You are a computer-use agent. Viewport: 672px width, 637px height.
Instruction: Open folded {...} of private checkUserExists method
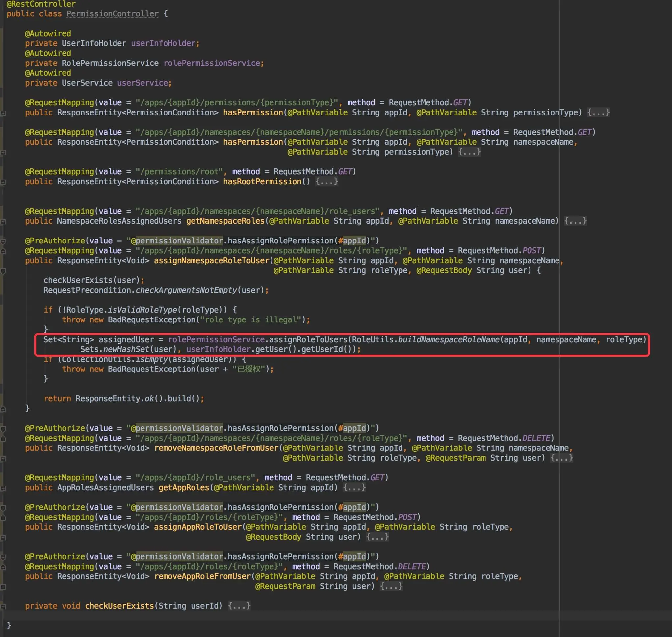[239, 606]
